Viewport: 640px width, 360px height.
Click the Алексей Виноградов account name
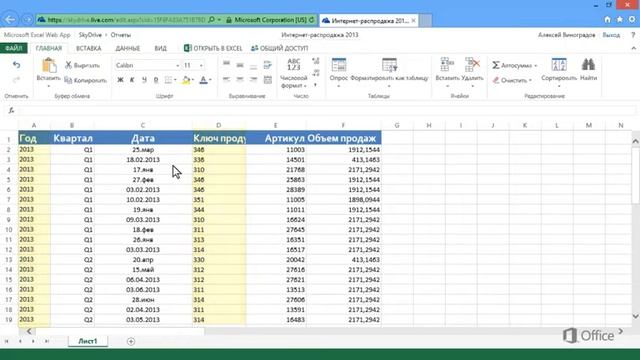tap(567, 35)
